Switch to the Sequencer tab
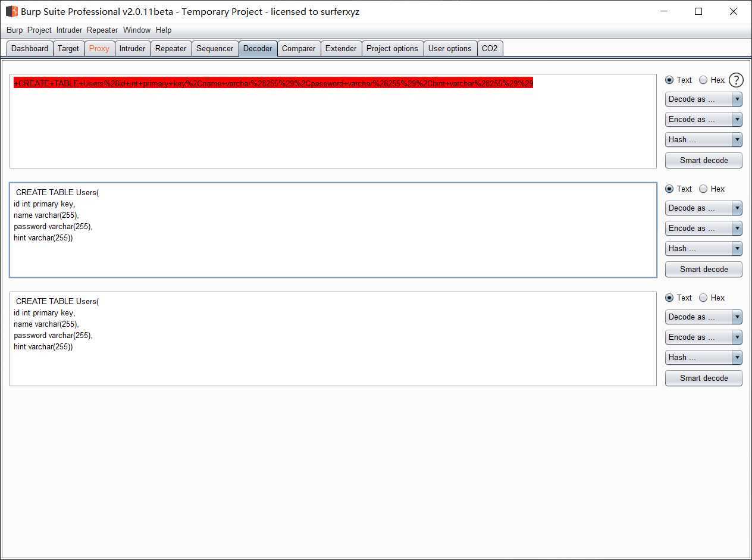Screen dimensions: 752x560 click(215, 48)
